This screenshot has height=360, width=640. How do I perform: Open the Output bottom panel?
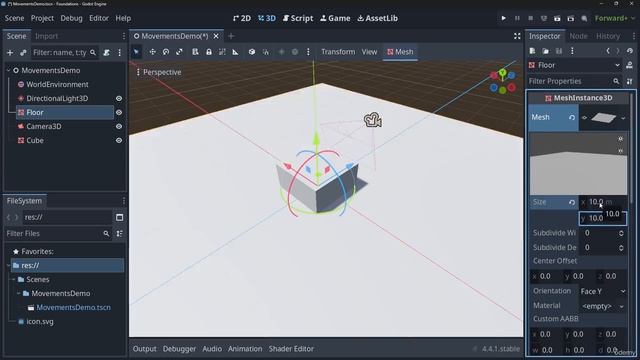click(x=144, y=349)
